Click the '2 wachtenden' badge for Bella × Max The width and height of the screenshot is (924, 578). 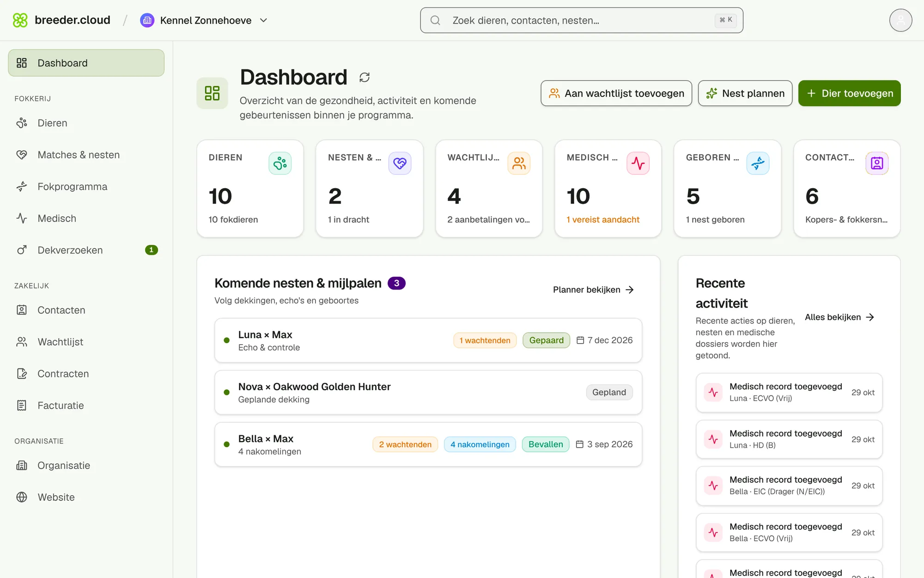point(405,444)
